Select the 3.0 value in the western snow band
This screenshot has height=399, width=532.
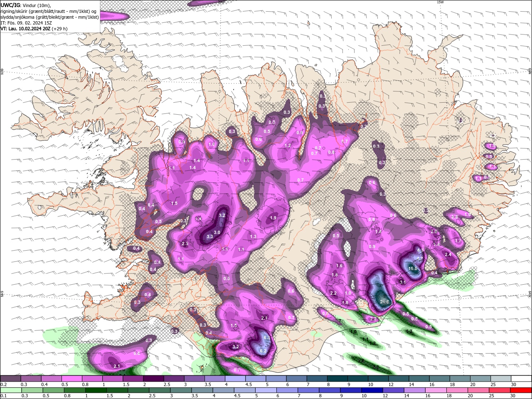pyautogui.click(x=217, y=232)
